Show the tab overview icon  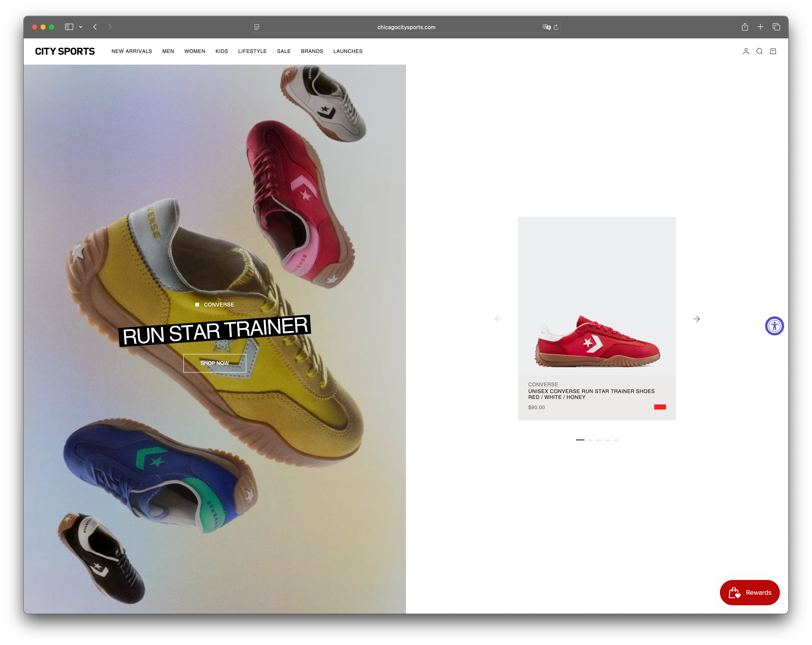point(776,27)
